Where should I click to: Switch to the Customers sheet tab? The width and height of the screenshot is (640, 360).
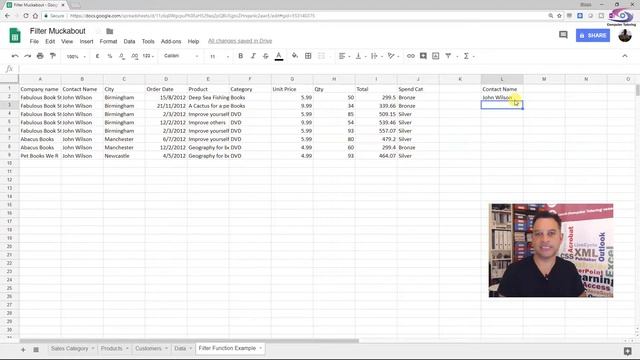click(x=148, y=349)
